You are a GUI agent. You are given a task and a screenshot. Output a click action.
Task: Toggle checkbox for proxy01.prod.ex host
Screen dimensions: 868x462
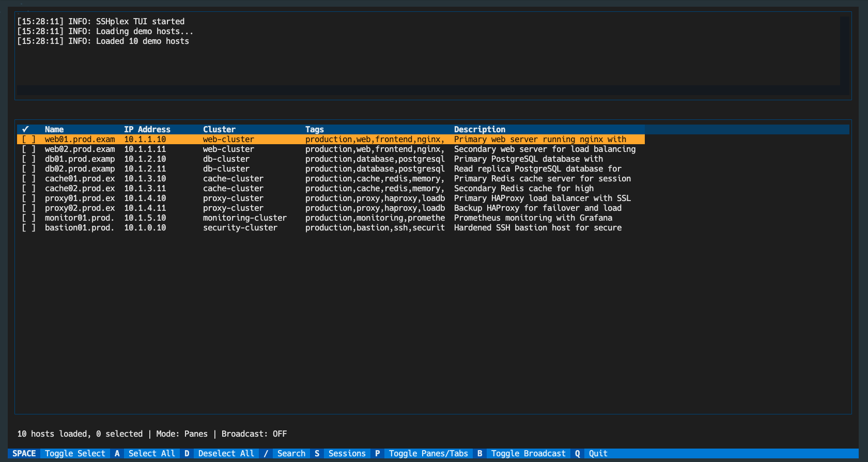pyautogui.click(x=28, y=198)
